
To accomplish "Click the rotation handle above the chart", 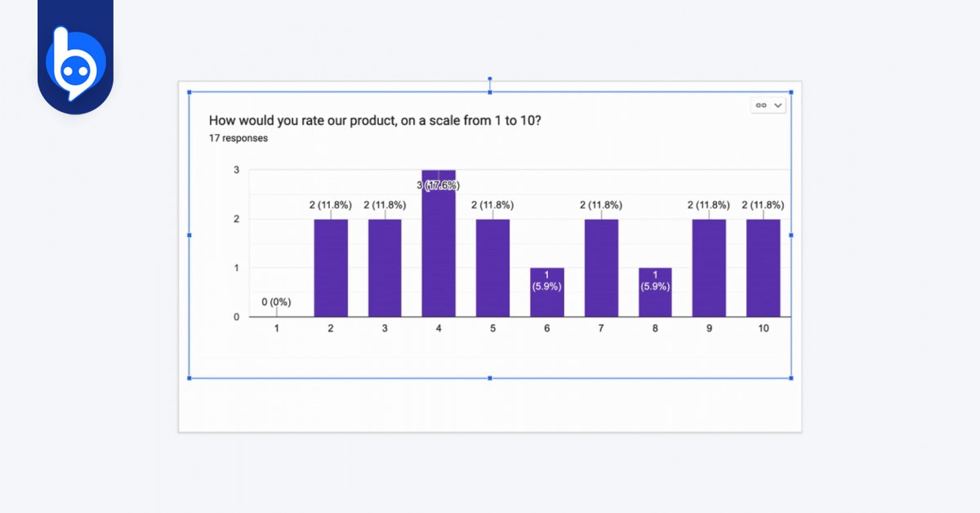I will point(490,79).
